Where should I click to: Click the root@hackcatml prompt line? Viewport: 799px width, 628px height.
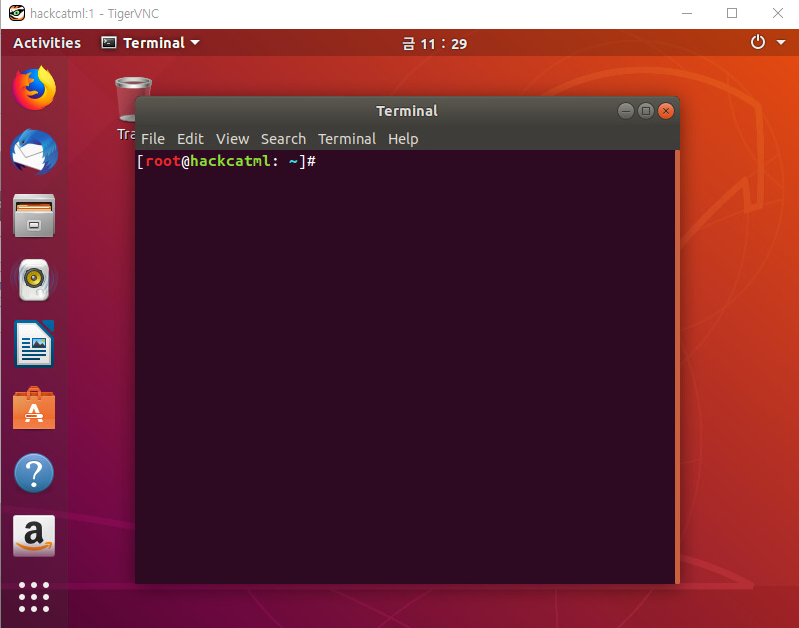tap(226, 162)
